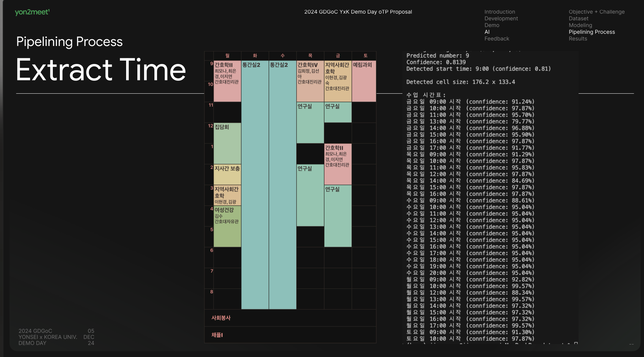Jump to Objective + Challenge subsection

click(x=597, y=12)
